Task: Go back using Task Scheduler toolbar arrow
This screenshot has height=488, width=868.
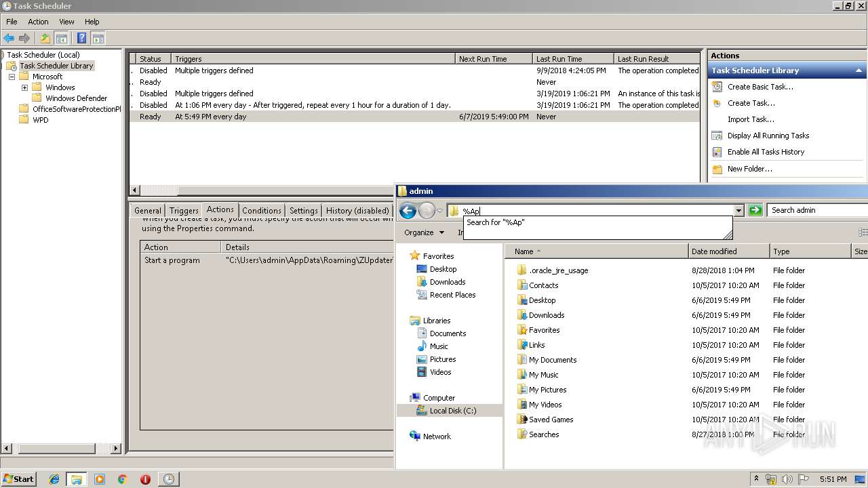Action: (9, 39)
